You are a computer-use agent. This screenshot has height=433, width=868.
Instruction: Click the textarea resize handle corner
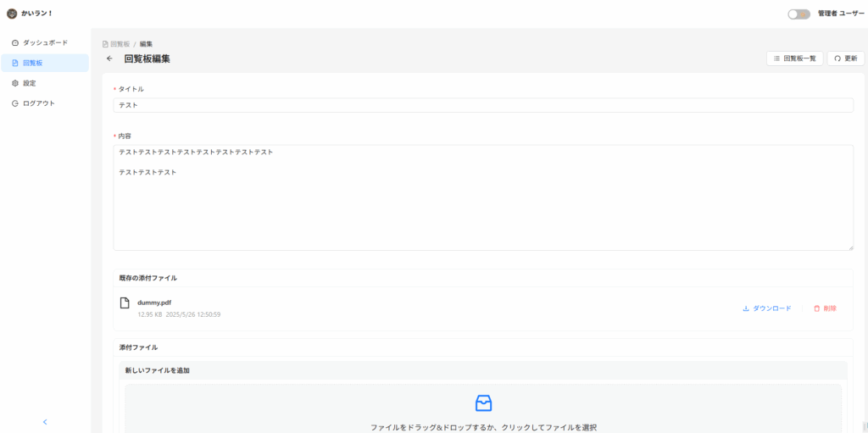pyautogui.click(x=850, y=247)
